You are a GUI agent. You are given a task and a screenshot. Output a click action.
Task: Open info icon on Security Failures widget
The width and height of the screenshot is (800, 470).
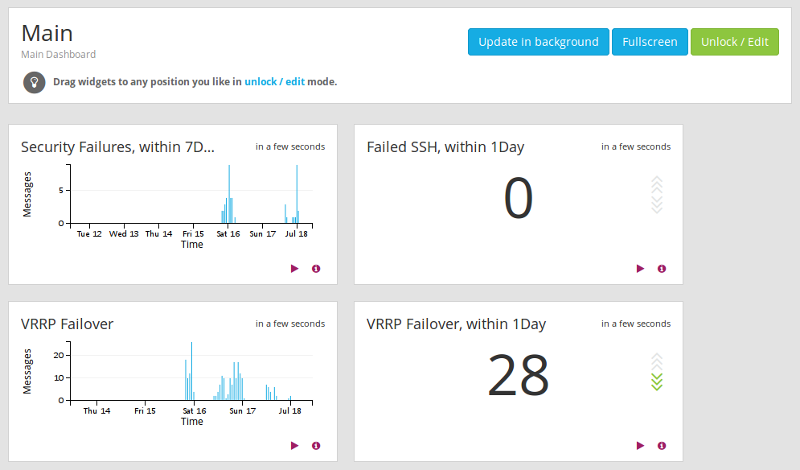tap(316, 268)
